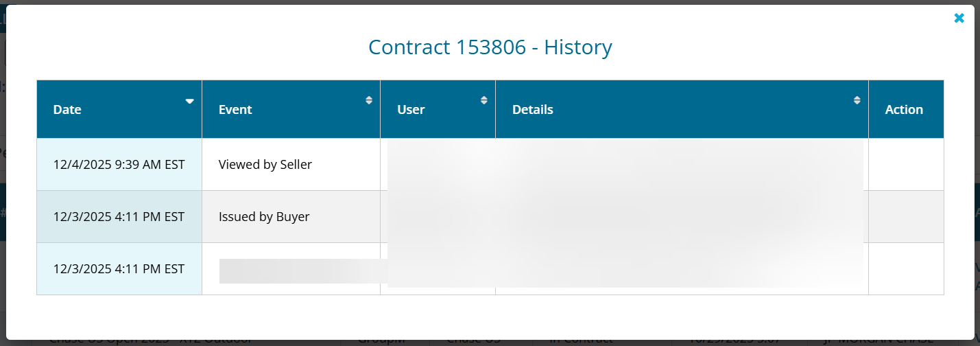Click the Date column sort arrow
Image resolution: width=980 pixels, height=346 pixels.
(x=190, y=101)
